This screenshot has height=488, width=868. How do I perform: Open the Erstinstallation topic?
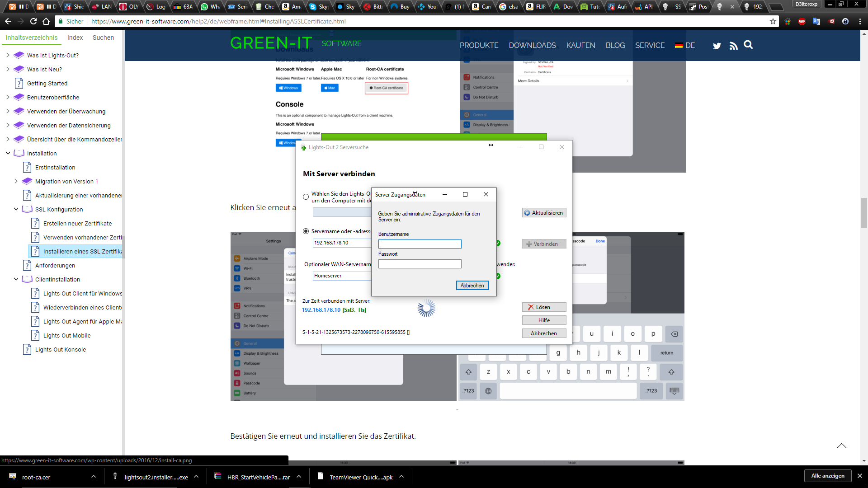55,167
